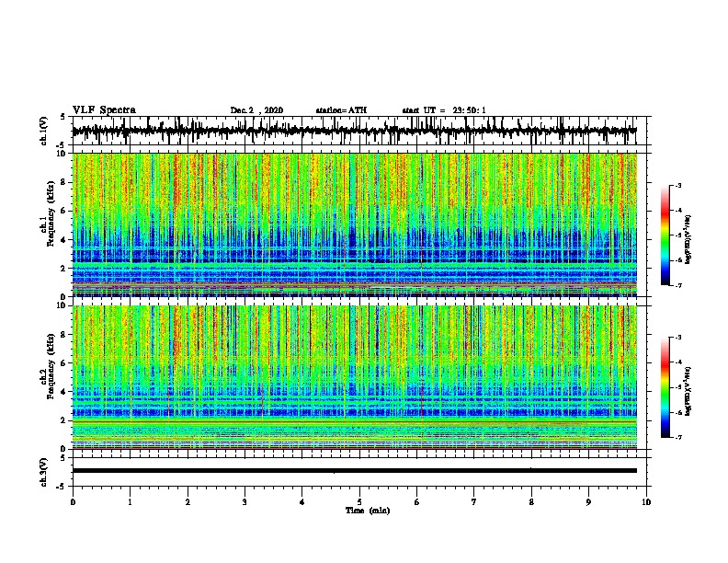
Task: Select the "ch.1(V)" axis label
Action: click(x=44, y=131)
